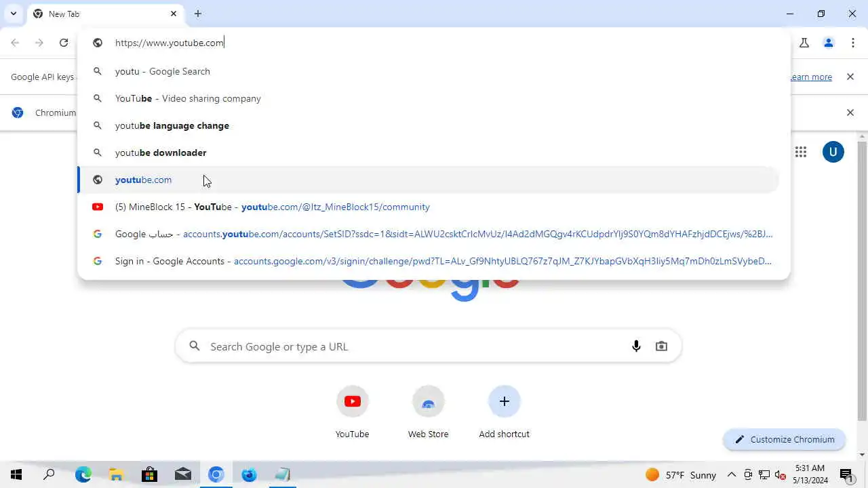Click the back navigation arrow
Screen dimensions: 868x488
pyautogui.click(x=15, y=43)
